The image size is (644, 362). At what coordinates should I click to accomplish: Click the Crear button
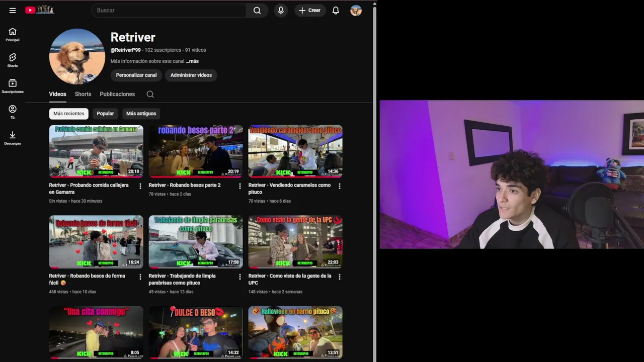point(310,10)
